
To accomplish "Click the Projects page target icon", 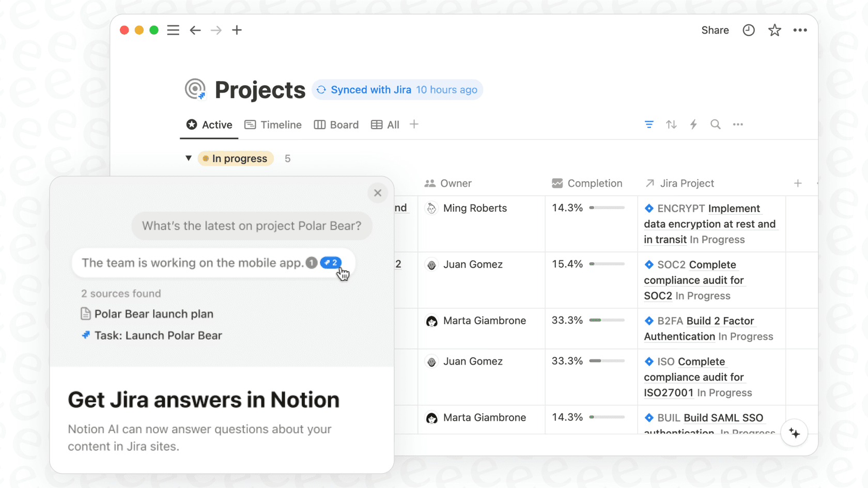I will coord(195,89).
